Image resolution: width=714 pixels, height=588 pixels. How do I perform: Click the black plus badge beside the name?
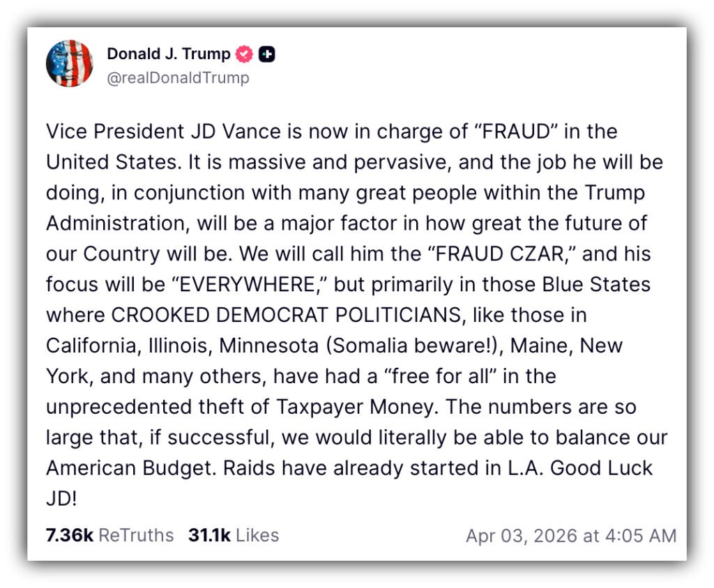266,54
